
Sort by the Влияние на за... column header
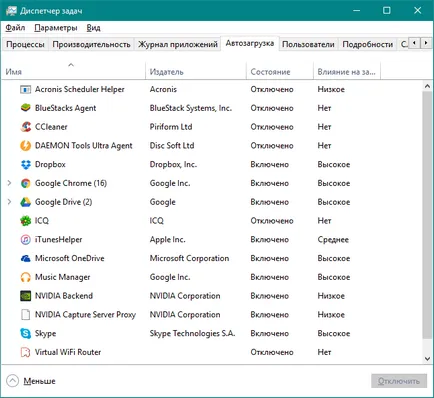[x=347, y=71]
